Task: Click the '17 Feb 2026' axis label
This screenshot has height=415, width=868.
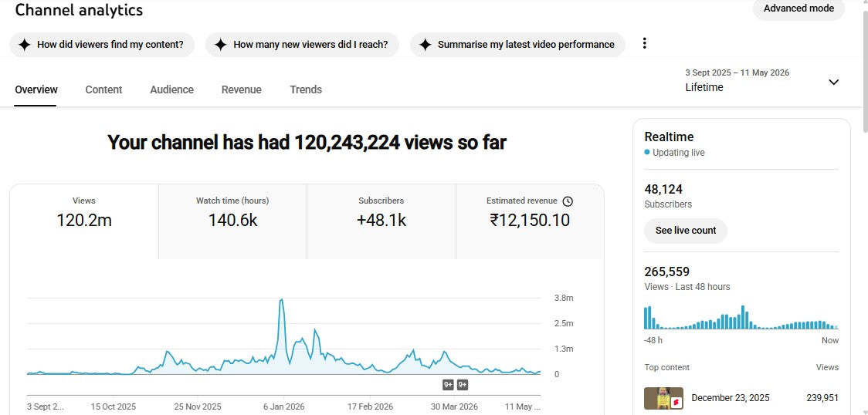Action: point(371,407)
